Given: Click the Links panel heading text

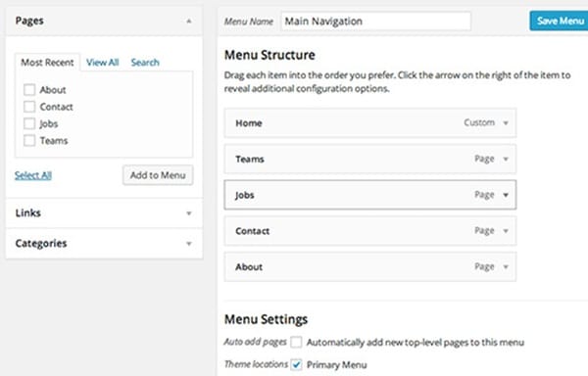Looking at the screenshot, I should click(x=27, y=213).
